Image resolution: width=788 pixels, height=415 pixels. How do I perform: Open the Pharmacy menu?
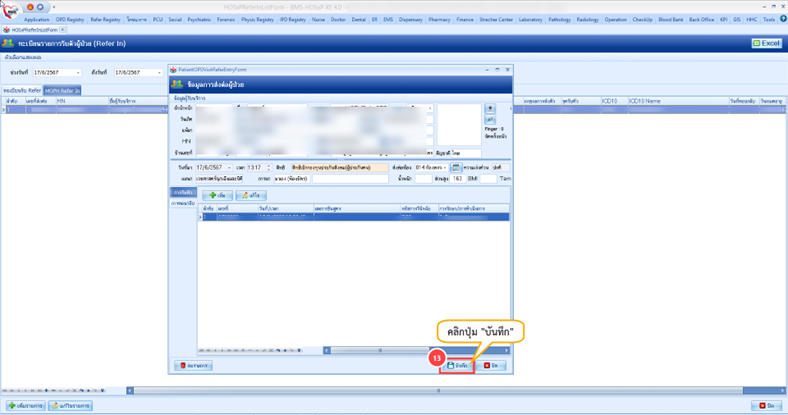click(439, 20)
